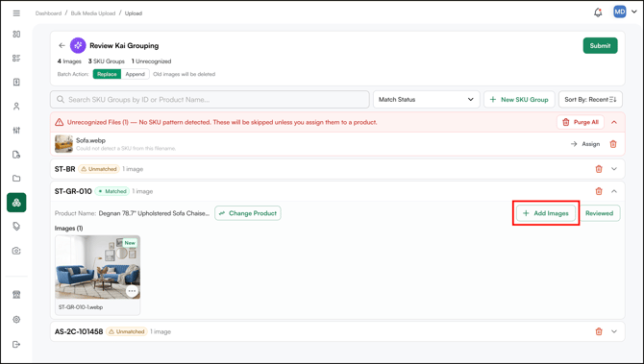Click the 1 Unrecognized count text
The image size is (644, 364).
151,61
